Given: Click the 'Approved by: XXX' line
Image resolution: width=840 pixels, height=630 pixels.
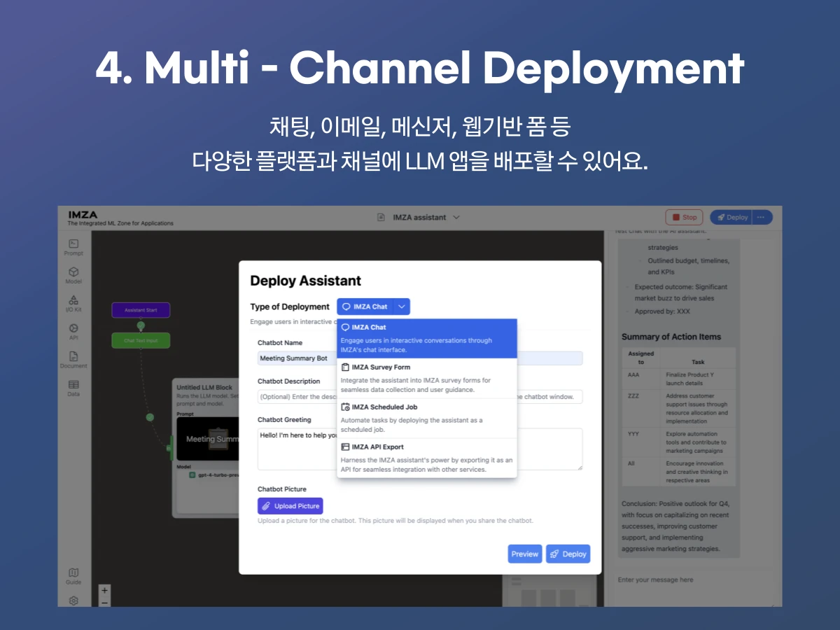Looking at the screenshot, I should click(662, 311).
